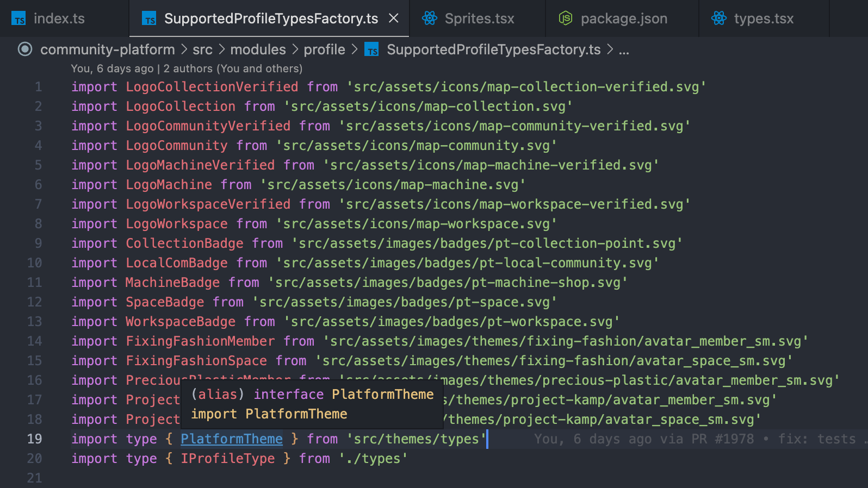Screen dimensions: 868x488
Task: Click WorkspaceBadge identifier on line 13
Action: (x=181, y=321)
